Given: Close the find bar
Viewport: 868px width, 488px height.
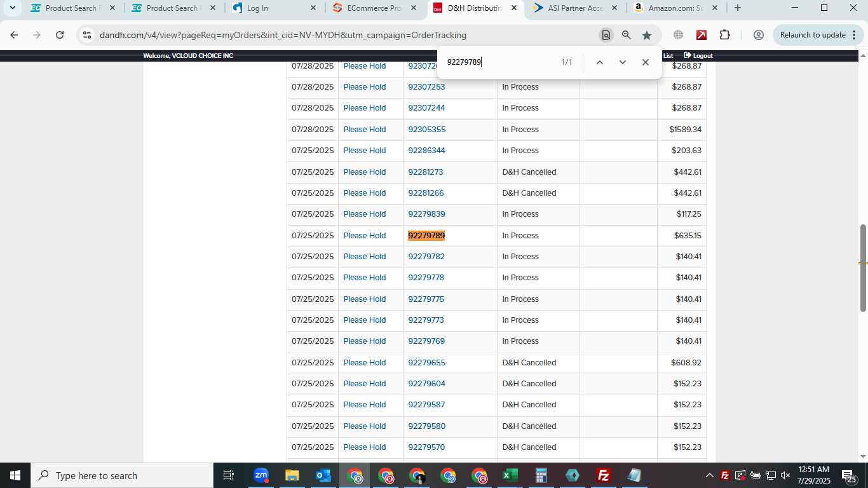Looking at the screenshot, I should [646, 62].
